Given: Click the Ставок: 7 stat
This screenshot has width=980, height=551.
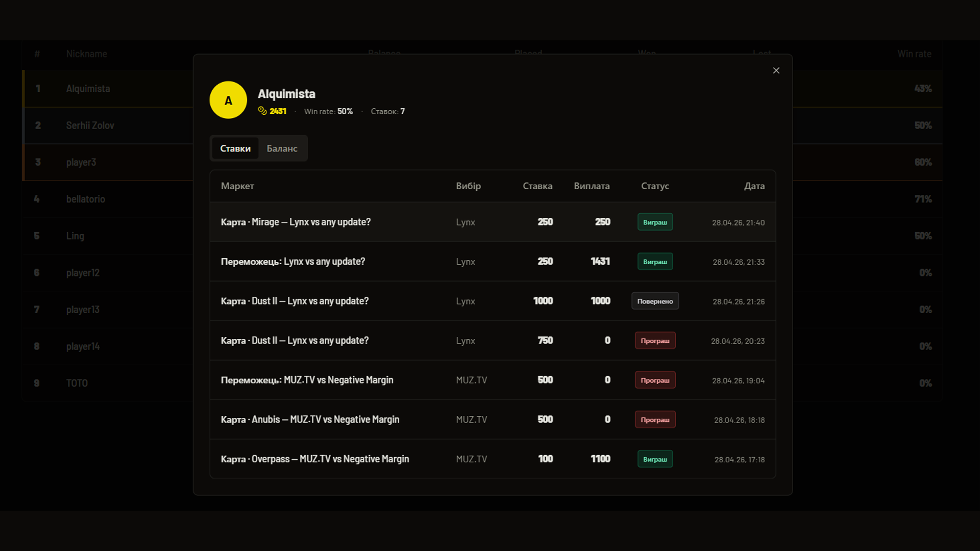Looking at the screenshot, I should (x=387, y=111).
